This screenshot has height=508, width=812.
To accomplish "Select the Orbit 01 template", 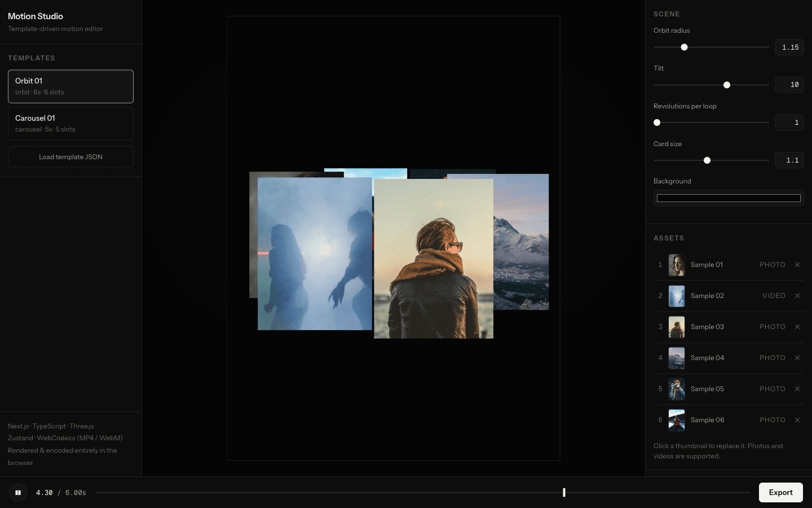I will pyautogui.click(x=70, y=86).
